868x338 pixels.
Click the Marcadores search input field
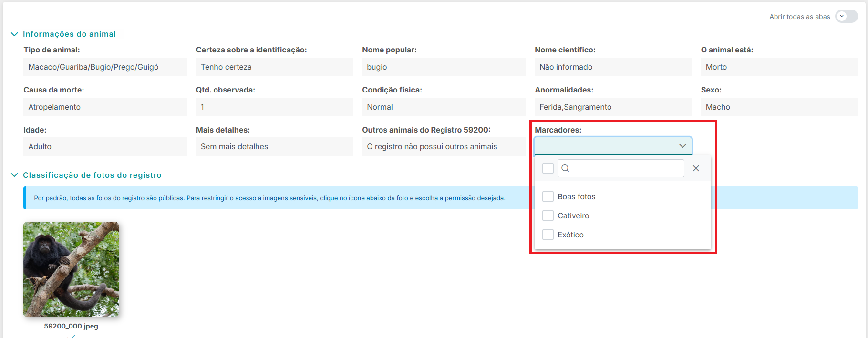pyautogui.click(x=625, y=168)
